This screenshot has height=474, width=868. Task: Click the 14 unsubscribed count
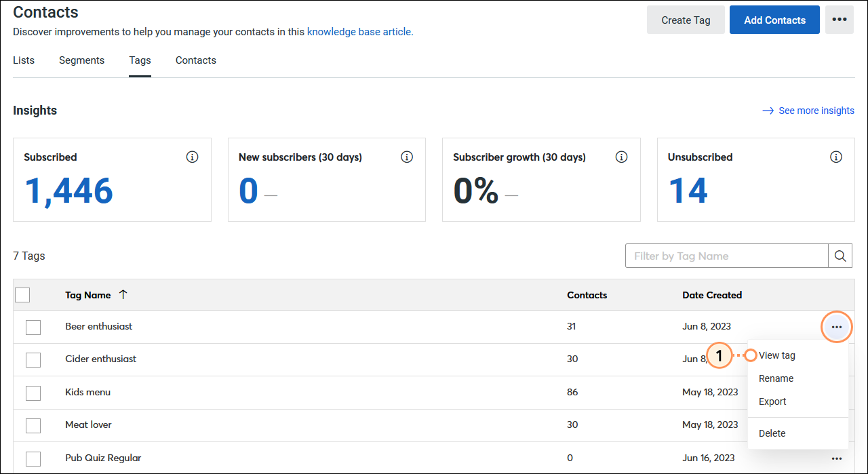(688, 191)
